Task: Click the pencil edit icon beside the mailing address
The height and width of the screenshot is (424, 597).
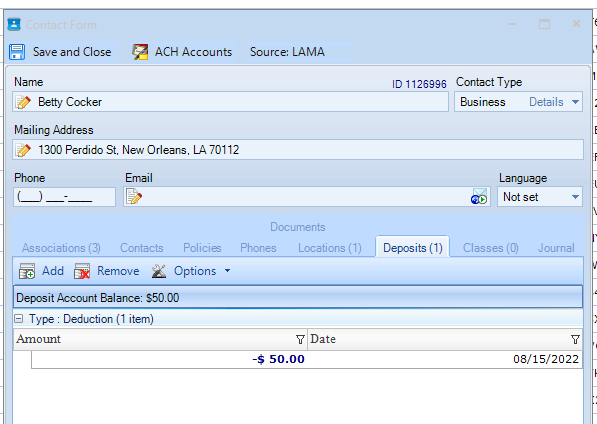Action: click(x=23, y=150)
